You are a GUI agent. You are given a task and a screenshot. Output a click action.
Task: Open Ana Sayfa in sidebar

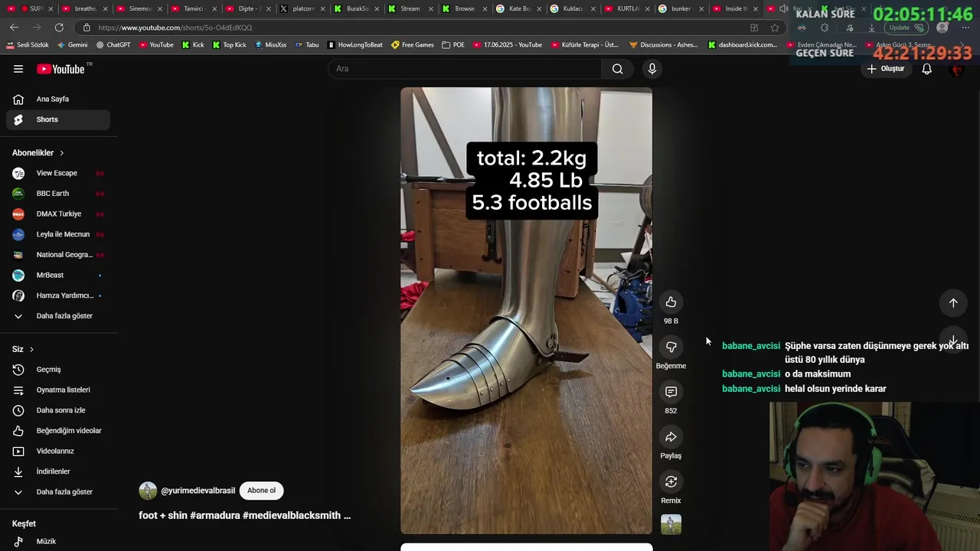pyautogui.click(x=58, y=99)
